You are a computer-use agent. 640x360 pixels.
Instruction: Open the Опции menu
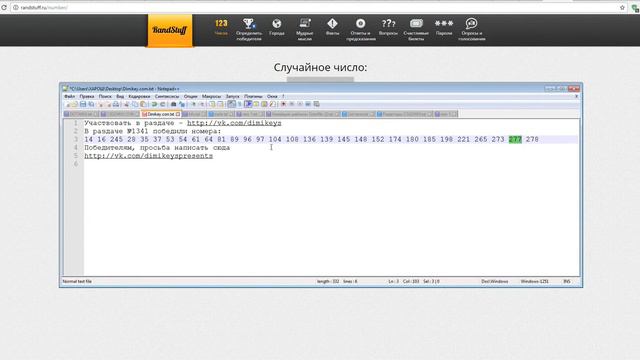pyautogui.click(x=190, y=96)
